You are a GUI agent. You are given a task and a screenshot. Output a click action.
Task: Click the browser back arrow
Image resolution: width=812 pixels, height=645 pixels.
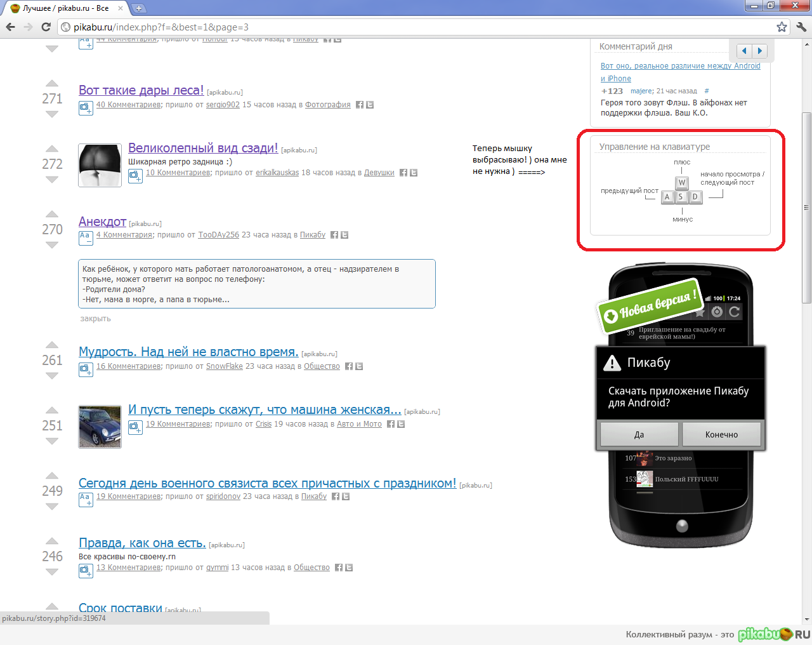(10, 27)
